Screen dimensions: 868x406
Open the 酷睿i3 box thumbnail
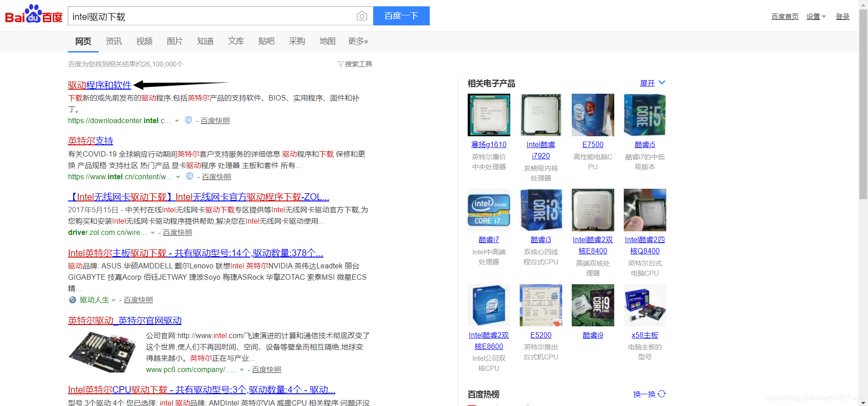pyautogui.click(x=541, y=210)
